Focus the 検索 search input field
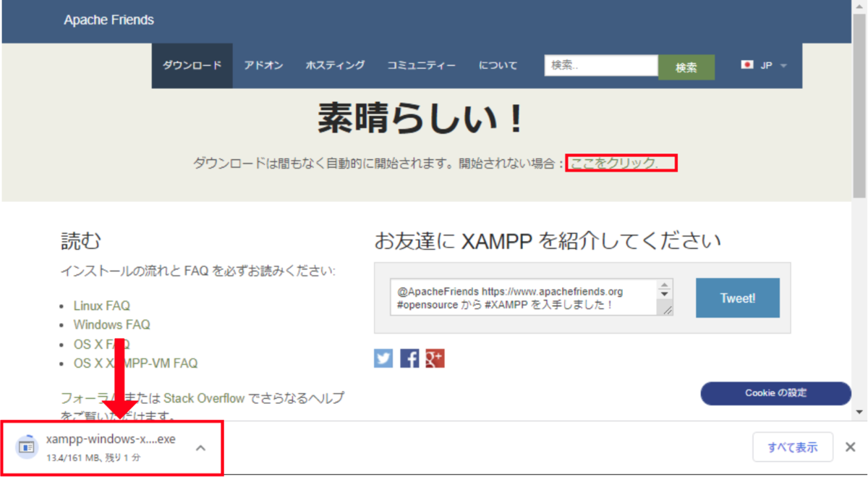 [601, 65]
